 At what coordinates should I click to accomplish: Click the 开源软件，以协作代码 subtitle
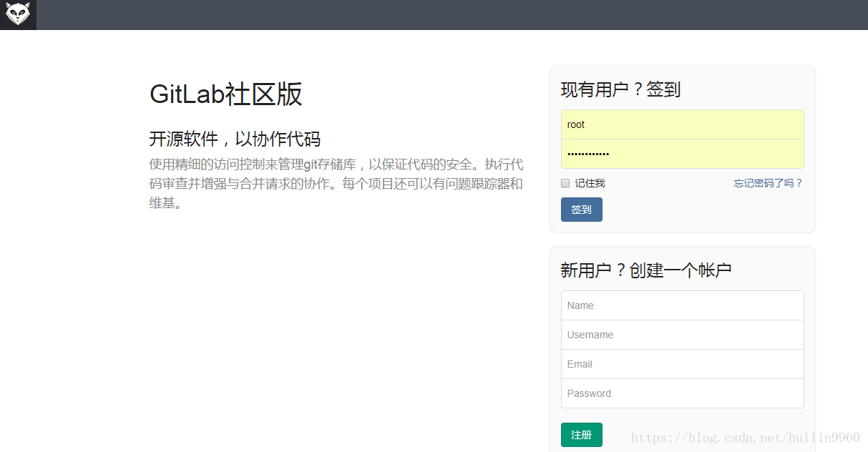click(x=235, y=139)
